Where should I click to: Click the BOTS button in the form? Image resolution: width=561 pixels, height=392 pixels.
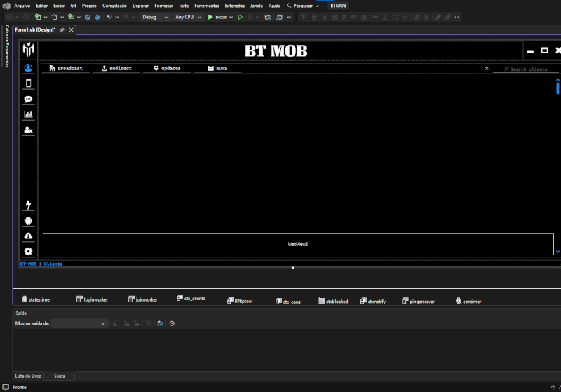tap(217, 68)
